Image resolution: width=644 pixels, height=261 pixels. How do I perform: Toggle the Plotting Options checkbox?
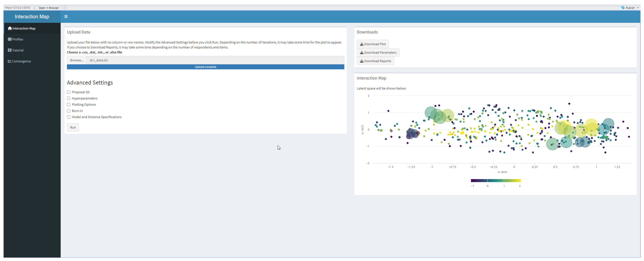coord(68,105)
